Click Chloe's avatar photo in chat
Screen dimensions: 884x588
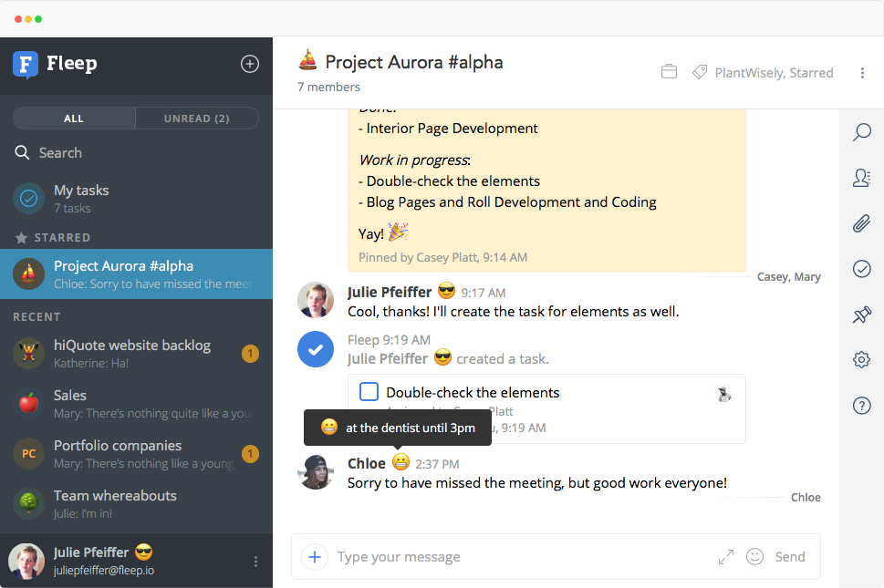316,471
